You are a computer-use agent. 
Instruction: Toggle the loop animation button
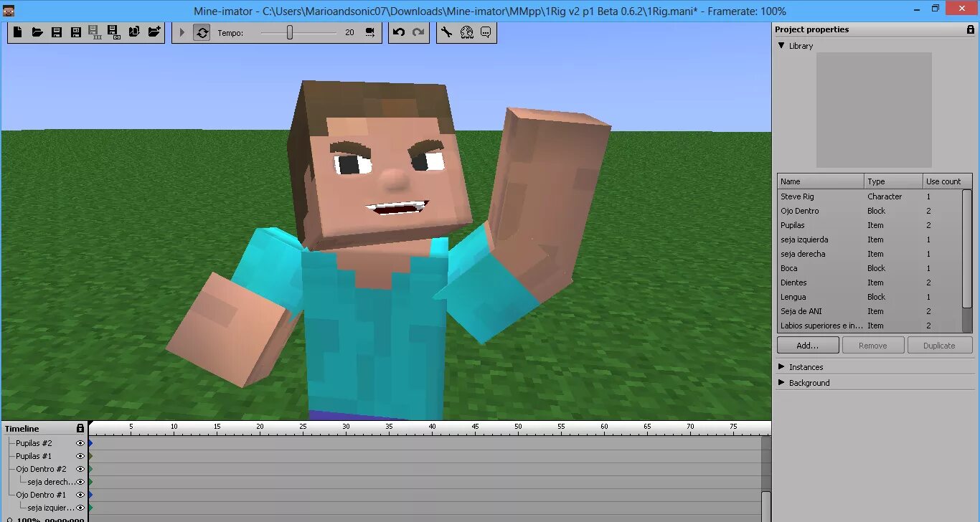[202, 32]
